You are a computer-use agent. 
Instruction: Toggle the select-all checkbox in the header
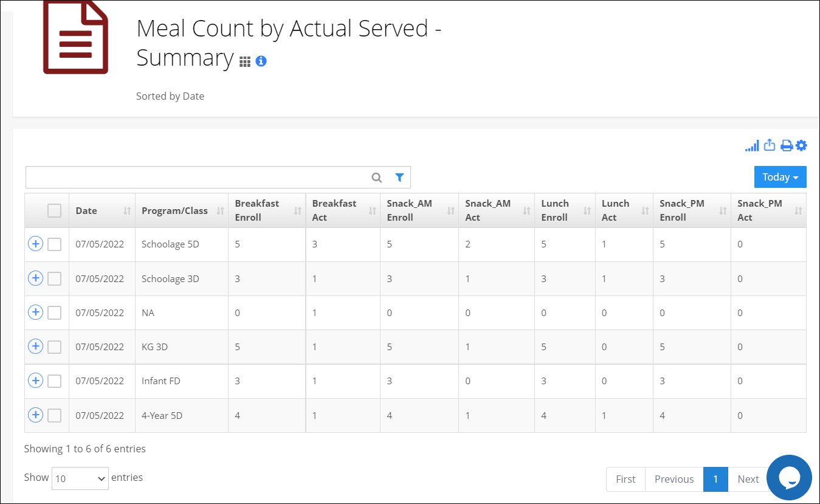[55, 210]
